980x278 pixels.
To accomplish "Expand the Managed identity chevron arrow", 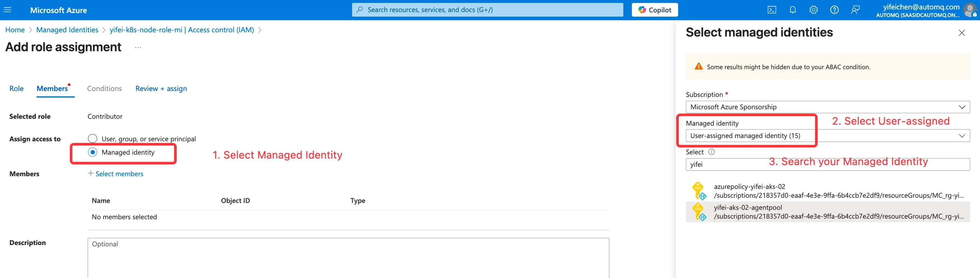I will click(x=962, y=135).
